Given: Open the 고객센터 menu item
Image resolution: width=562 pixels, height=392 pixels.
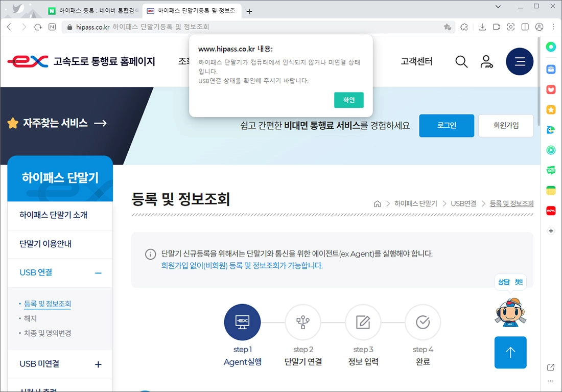Looking at the screenshot, I should [x=416, y=61].
